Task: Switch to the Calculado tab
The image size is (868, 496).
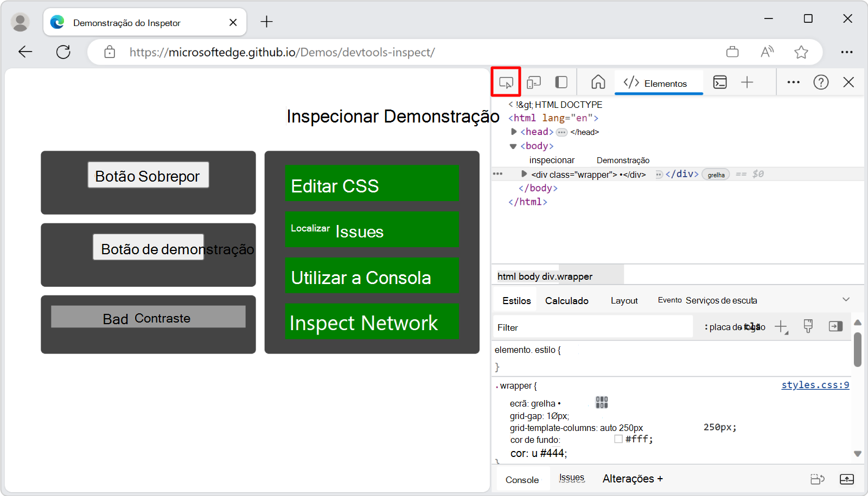Action: point(566,300)
